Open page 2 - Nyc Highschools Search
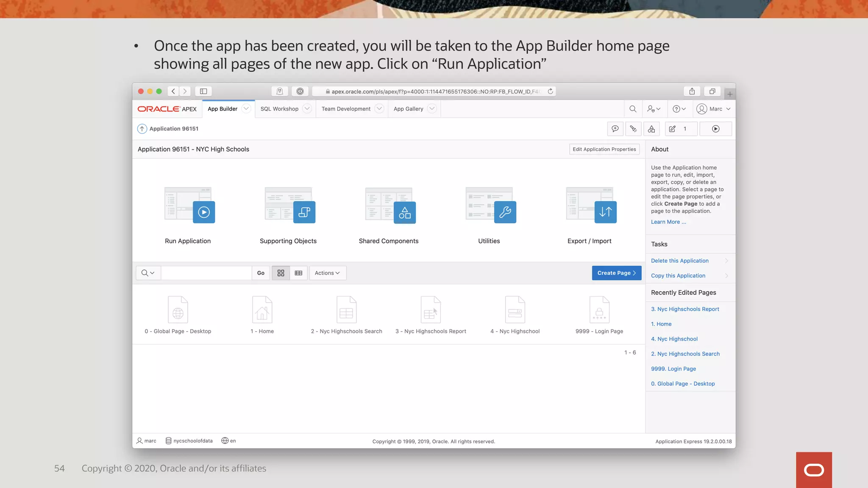The width and height of the screenshot is (868, 488). [x=346, y=316]
